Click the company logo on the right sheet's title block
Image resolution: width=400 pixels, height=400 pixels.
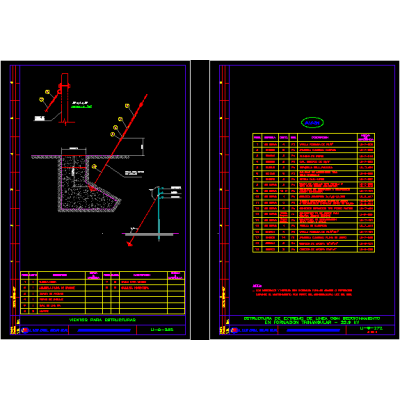(x=234, y=330)
